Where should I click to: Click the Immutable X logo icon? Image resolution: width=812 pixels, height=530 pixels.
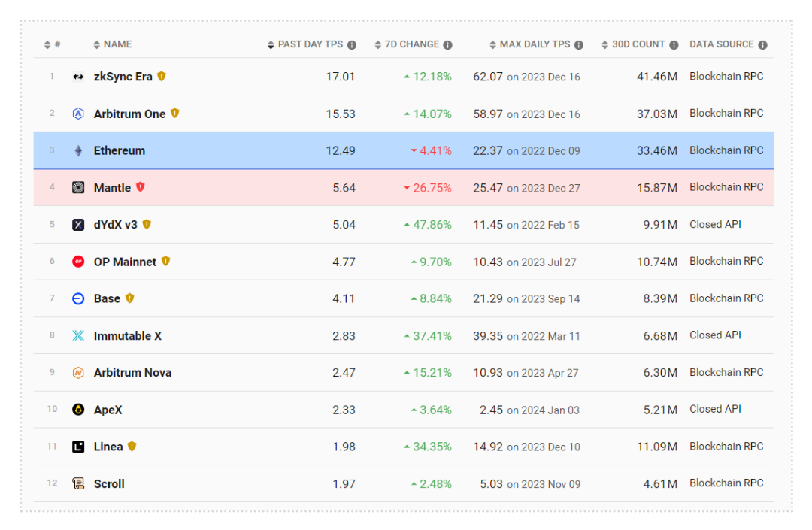pos(78,335)
